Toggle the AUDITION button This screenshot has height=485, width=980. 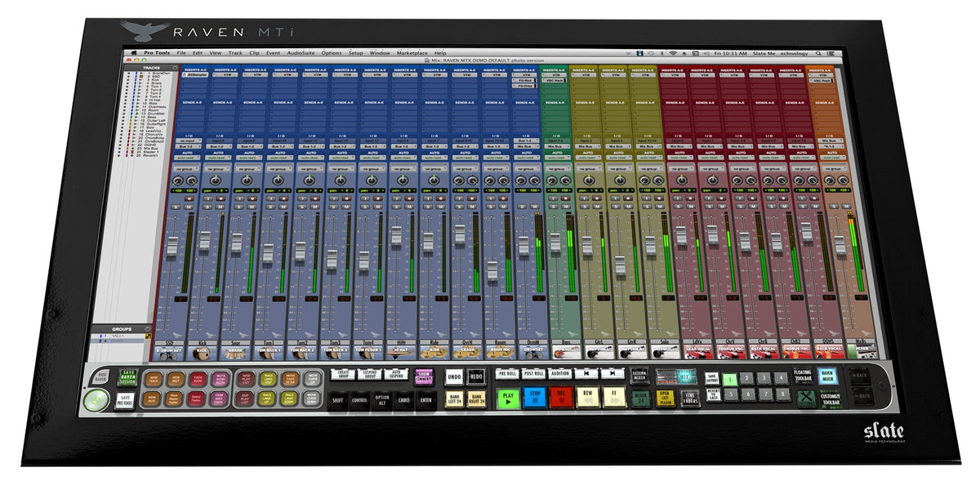click(x=559, y=373)
